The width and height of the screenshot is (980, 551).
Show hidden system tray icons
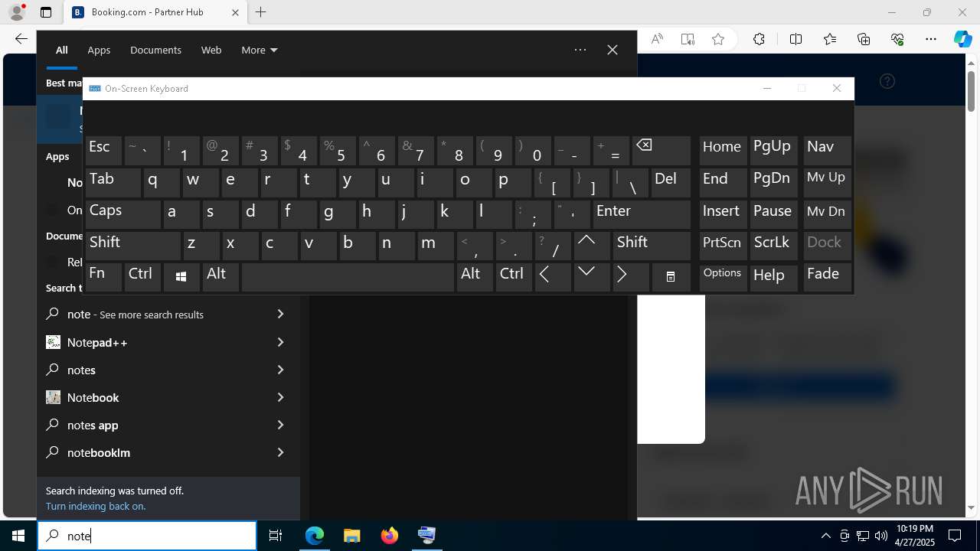[825, 536]
